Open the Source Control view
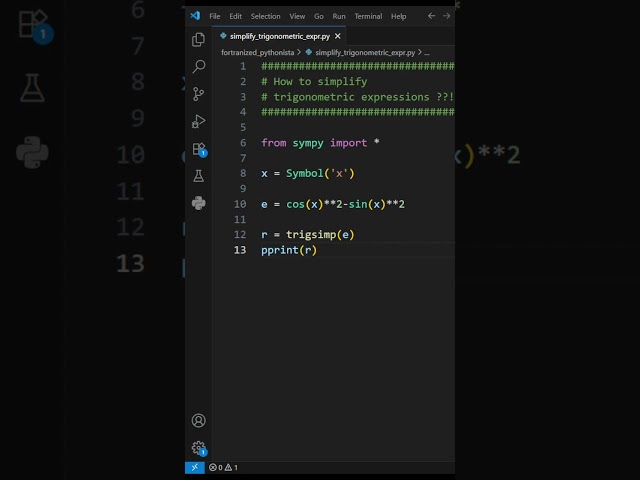 [198, 94]
